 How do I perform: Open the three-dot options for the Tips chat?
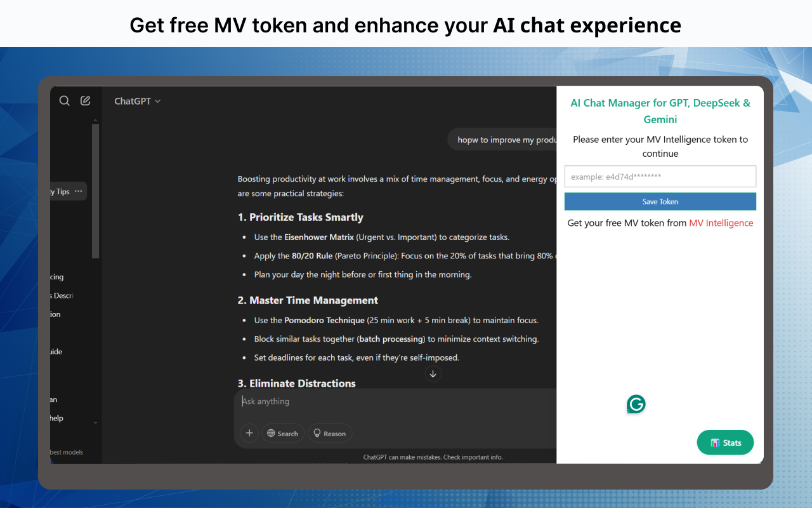(x=78, y=191)
